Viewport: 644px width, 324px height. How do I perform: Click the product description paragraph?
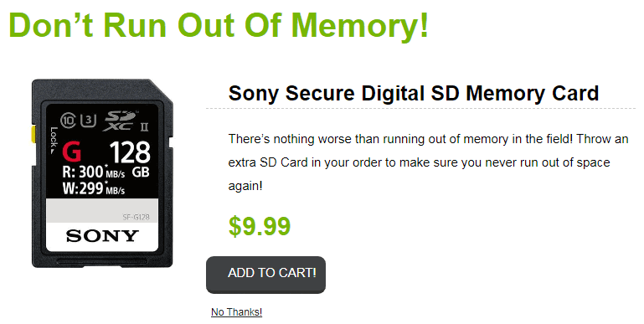coord(429,162)
